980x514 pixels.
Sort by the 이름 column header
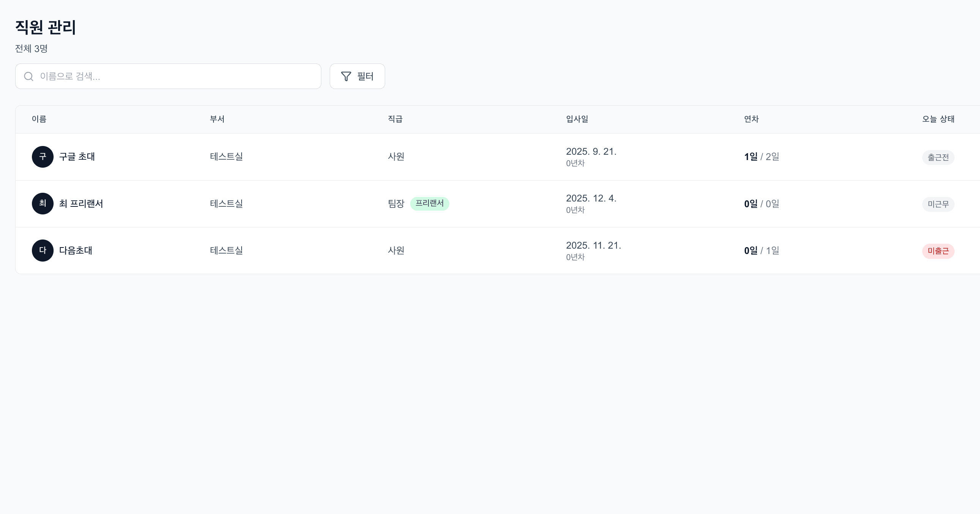(39, 119)
